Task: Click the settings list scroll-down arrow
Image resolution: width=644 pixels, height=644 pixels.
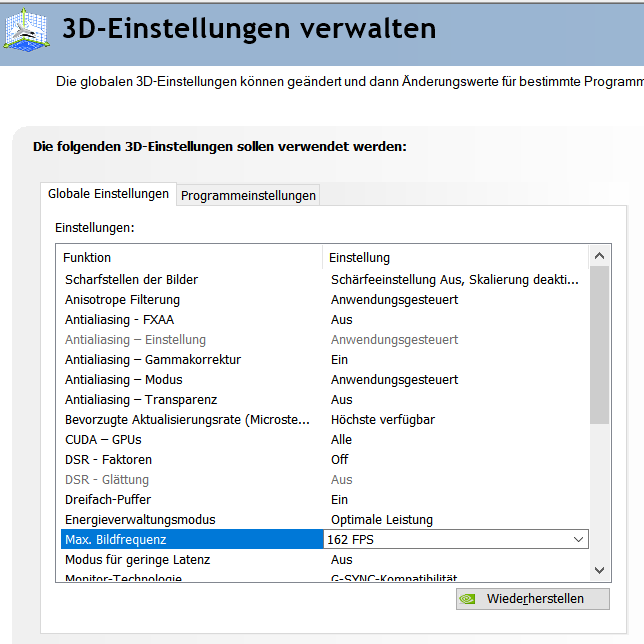Action: coord(599,570)
